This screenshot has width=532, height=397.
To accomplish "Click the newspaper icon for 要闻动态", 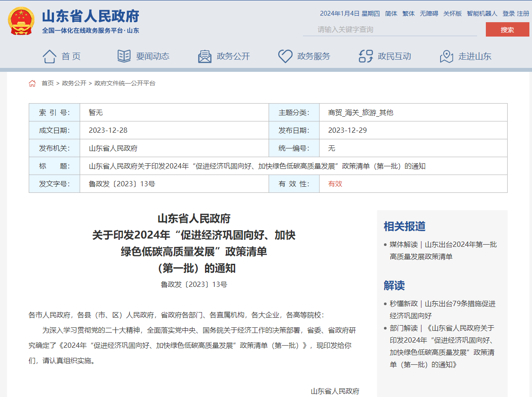I will (124, 57).
